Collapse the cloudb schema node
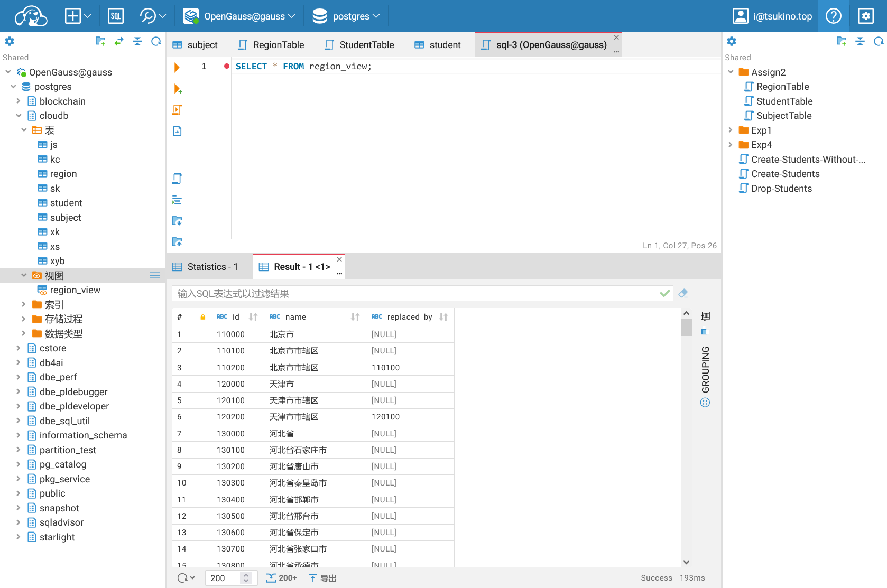This screenshot has height=588, width=887. pyautogui.click(x=19, y=116)
